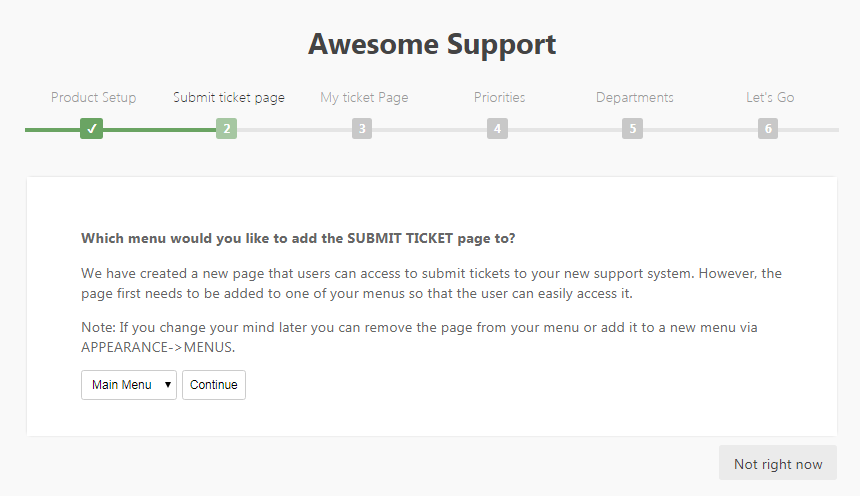Open the My ticket Page step
The width and height of the screenshot is (860, 496).
364,98
